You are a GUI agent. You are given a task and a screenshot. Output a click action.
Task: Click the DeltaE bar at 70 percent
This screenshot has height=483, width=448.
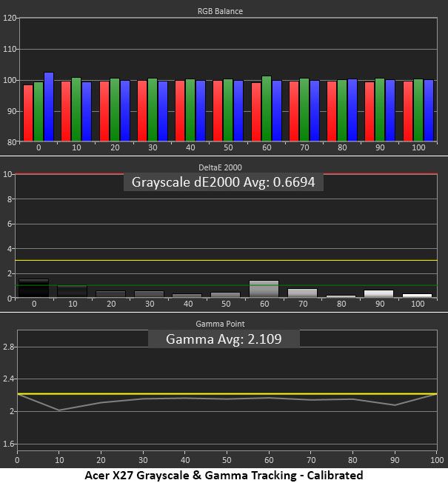[x=302, y=293]
